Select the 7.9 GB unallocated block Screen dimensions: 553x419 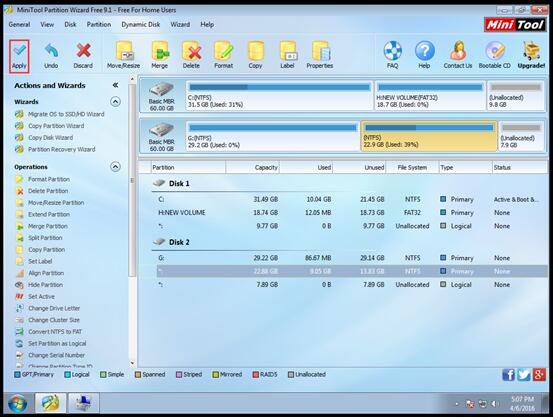coord(521,136)
